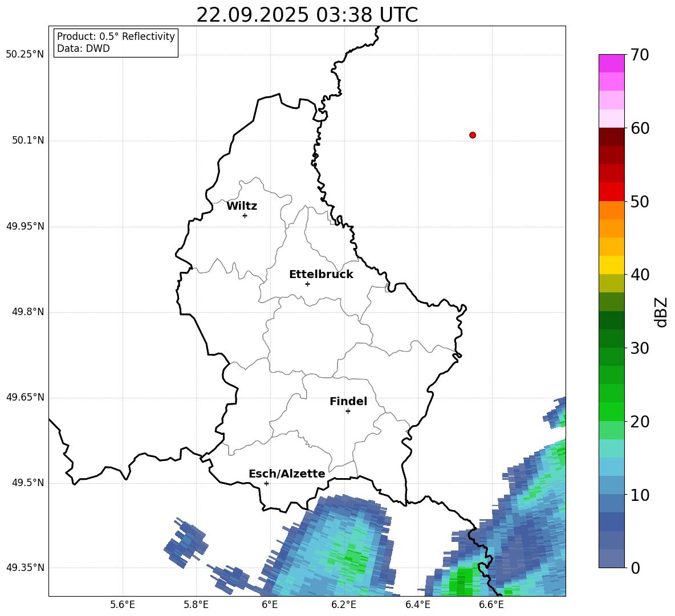
Task: Click the red radar site marker dot
Action: click(x=473, y=135)
